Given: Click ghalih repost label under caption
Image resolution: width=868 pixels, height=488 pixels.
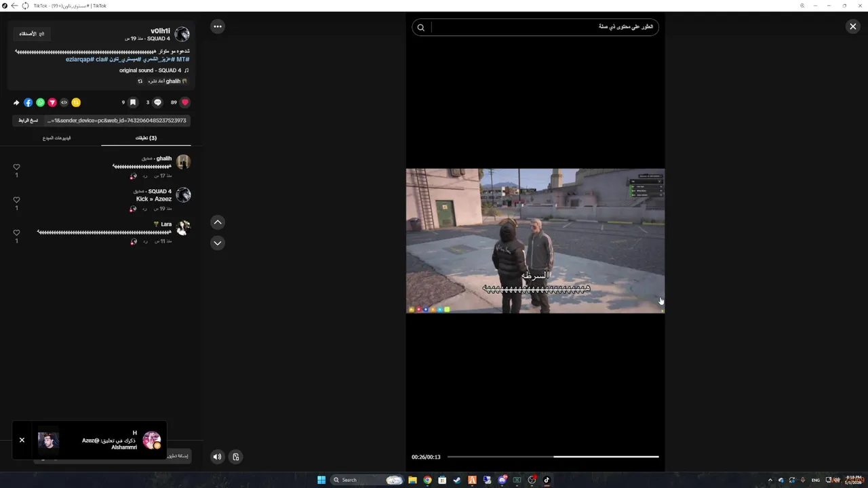Looking at the screenshot, I should (167, 81).
